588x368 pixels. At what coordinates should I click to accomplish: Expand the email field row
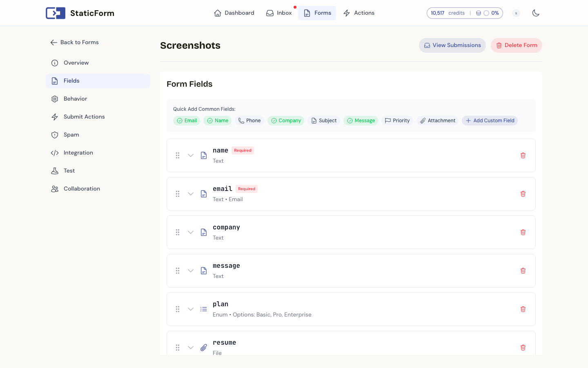(x=191, y=194)
